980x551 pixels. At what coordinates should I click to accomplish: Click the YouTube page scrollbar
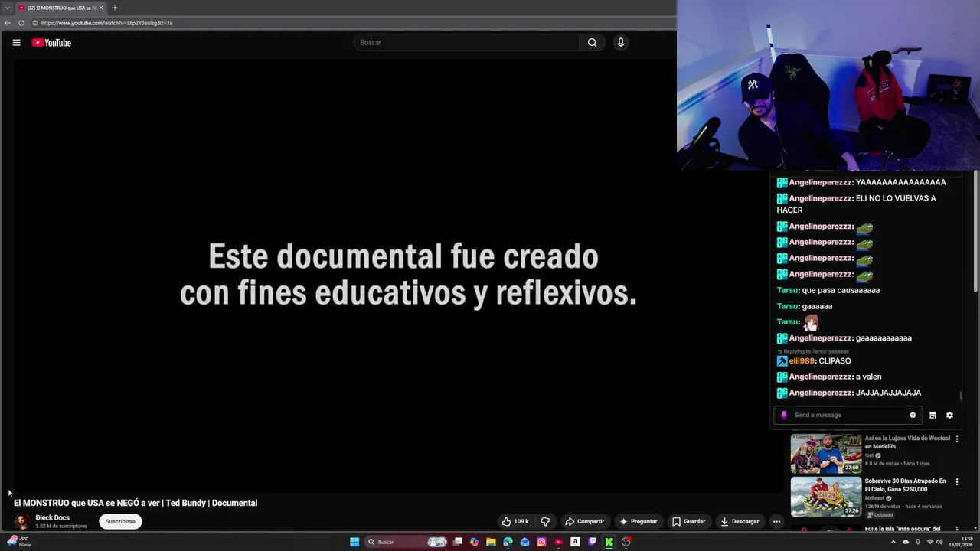975,230
